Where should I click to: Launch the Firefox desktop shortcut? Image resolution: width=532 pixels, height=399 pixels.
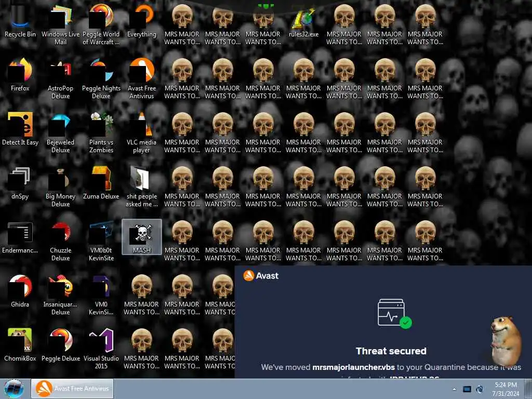(20, 75)
